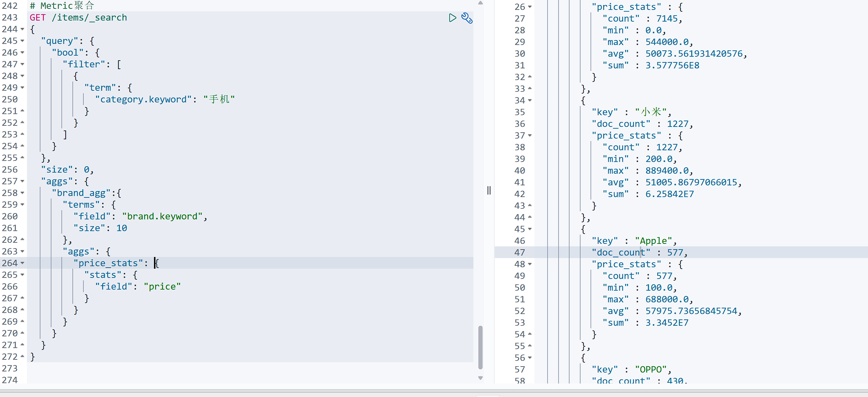
Task: Fold the response object at line 45
Action: [530, 229]
